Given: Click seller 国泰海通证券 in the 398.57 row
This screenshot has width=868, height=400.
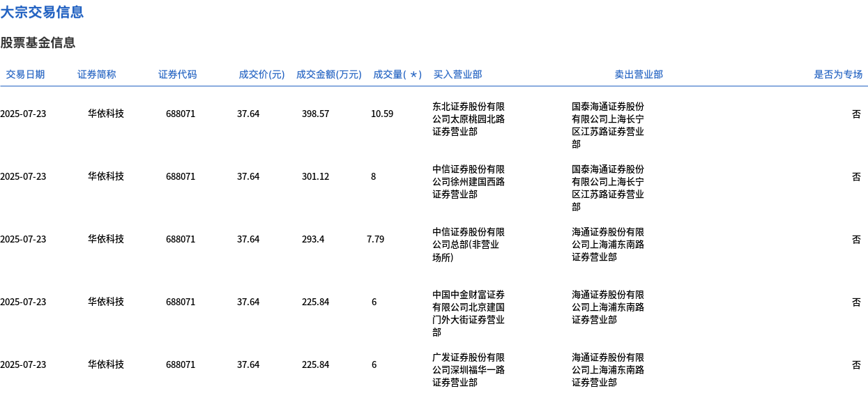Looking at the screenshot, I should coord(608,125).
